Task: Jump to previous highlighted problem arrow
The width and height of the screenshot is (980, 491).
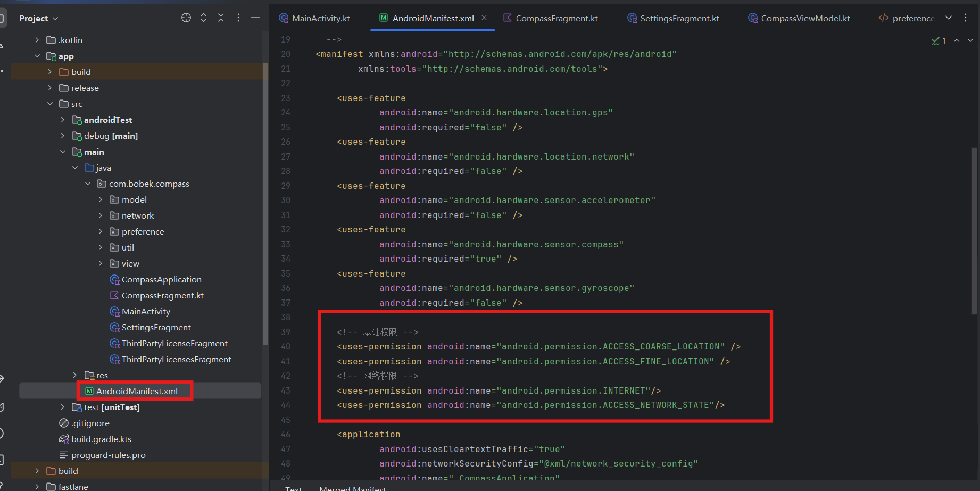Action: click(957, 41)
